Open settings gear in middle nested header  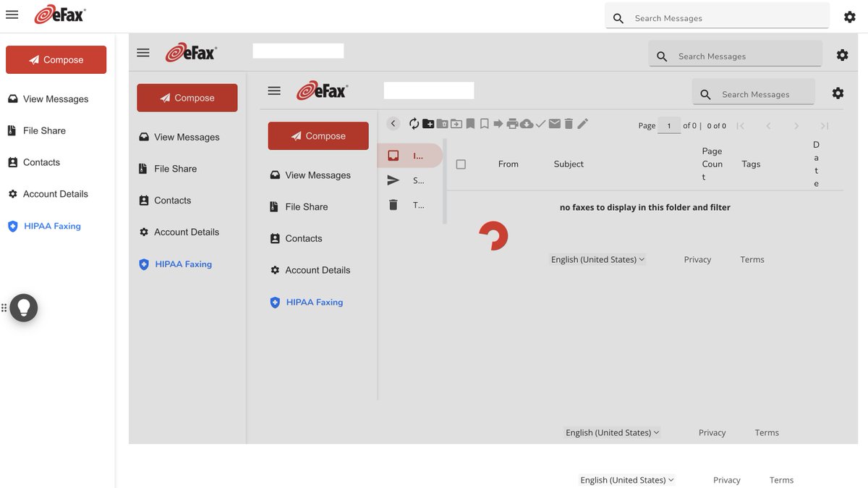tap(842, 55)
